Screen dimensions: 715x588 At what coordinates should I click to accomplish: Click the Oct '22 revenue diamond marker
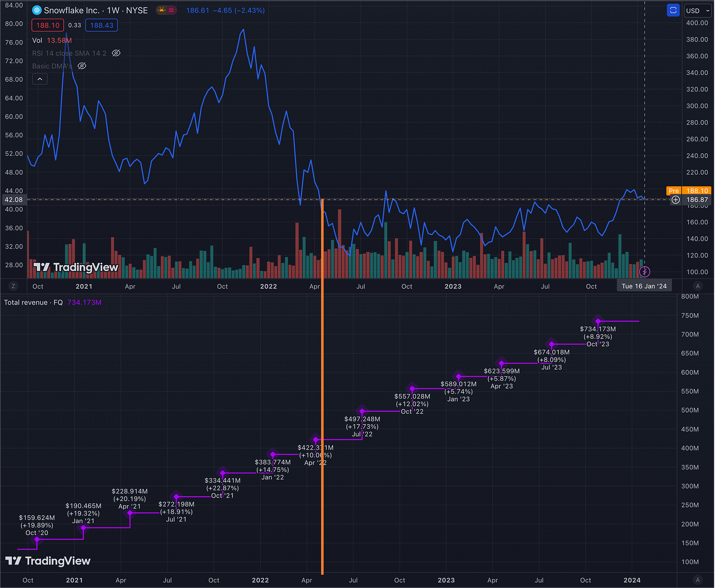(412, 389)
